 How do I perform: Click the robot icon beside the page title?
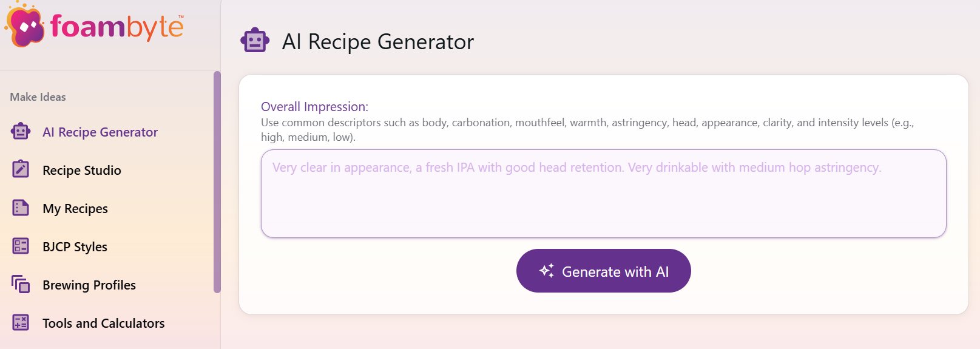255,41
